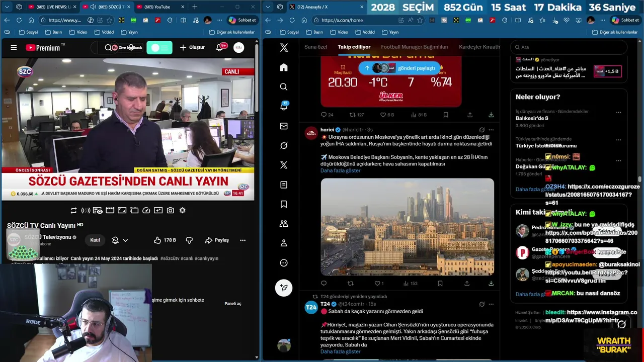This screenshot has height=362, width=644.
Task: Open the Video bookmarks folder in the left browser
Action: (78, 32)
